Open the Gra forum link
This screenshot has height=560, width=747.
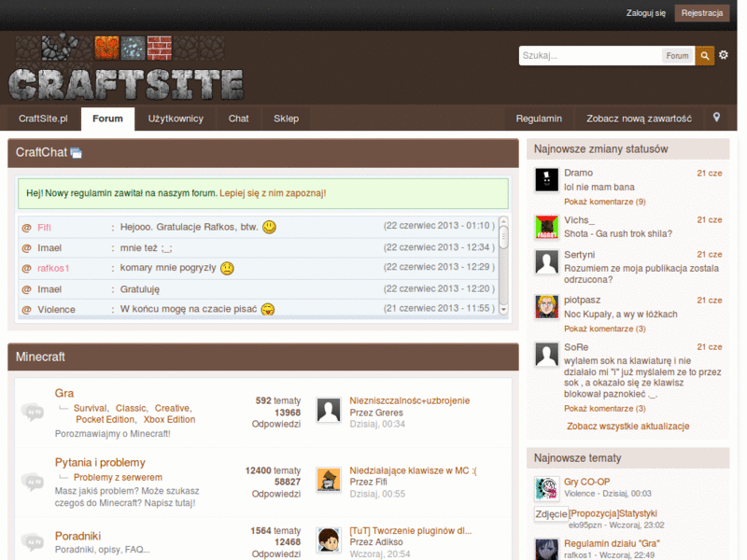[63, 393]
